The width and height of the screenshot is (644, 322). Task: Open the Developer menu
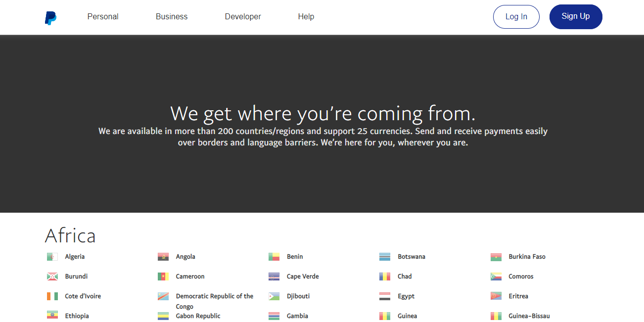(x=243, y=17)
